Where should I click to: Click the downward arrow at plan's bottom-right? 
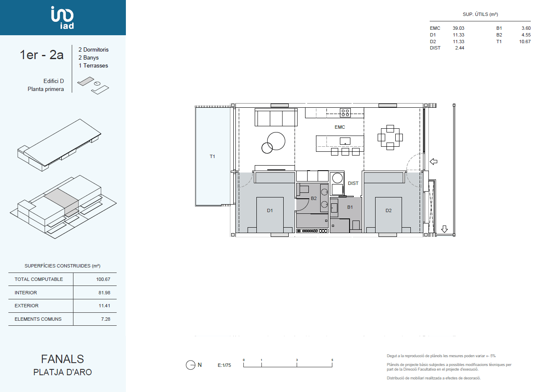[444, 229]
